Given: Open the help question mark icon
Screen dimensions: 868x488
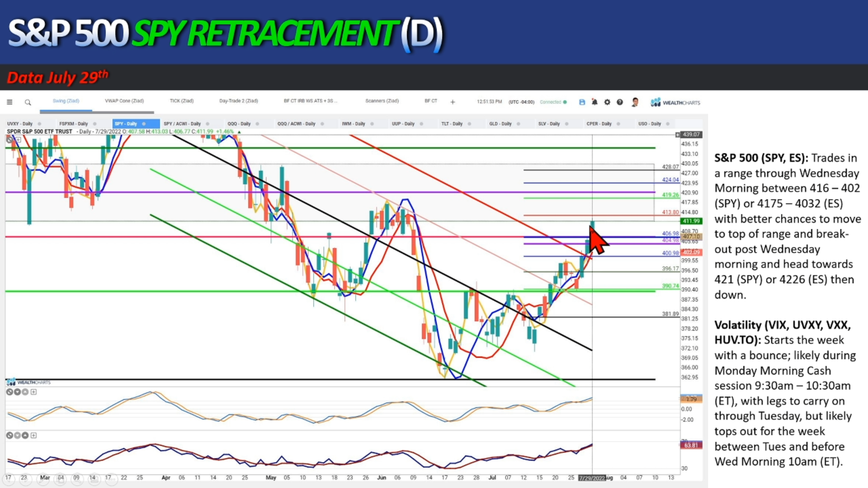Looking at the screenshot, I should coord(620,102).
